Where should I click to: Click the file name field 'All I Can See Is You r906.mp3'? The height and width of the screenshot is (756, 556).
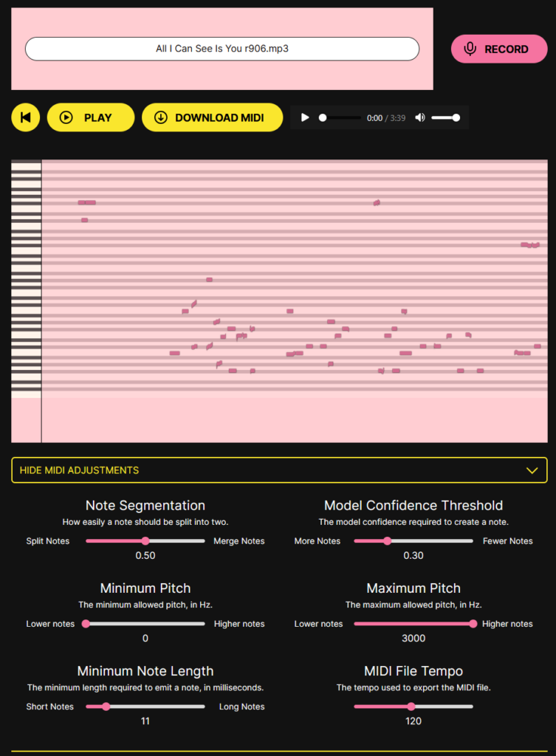[222, 49]
